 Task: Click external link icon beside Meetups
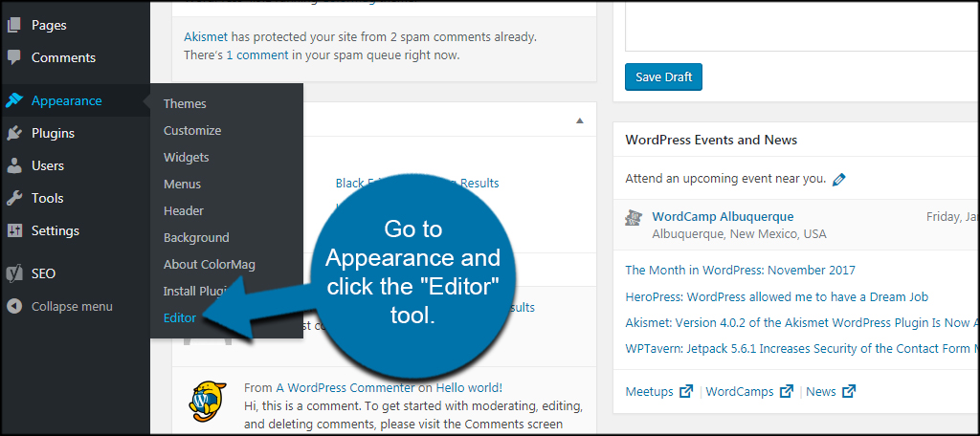point(686,392)
